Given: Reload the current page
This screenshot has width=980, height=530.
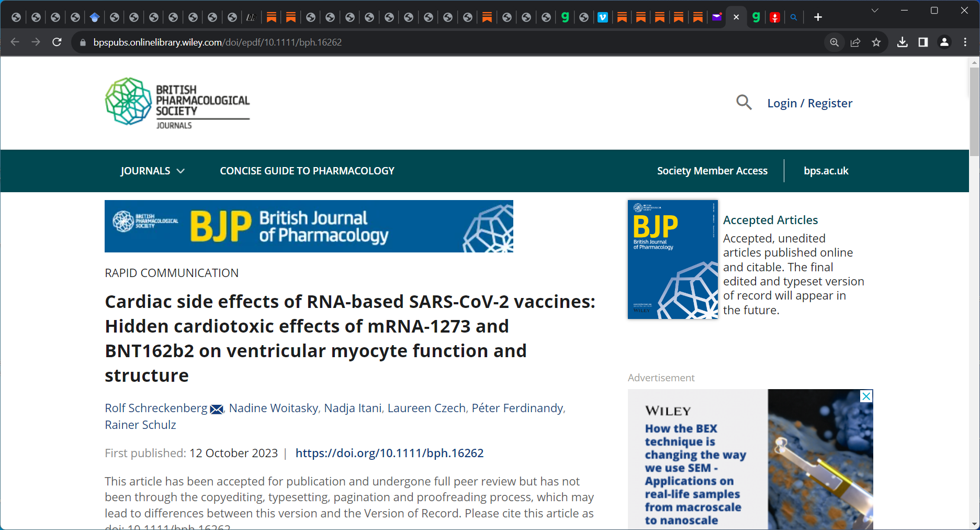Looking at the screenshot, I should 57,42.
